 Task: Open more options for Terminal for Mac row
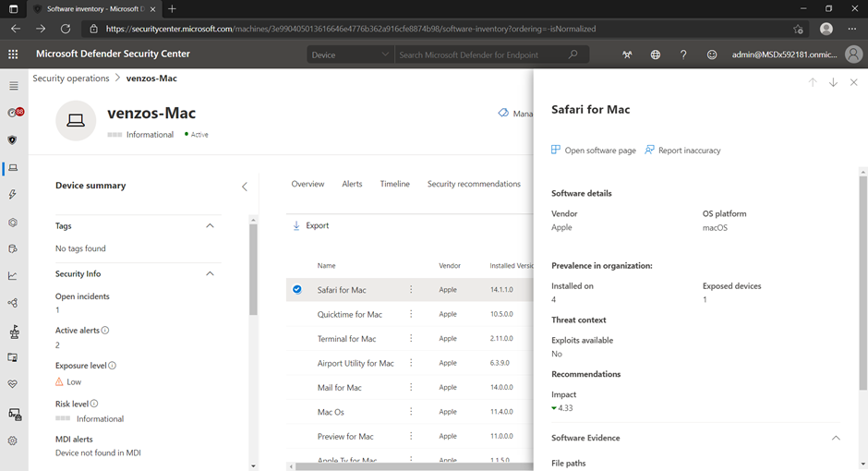(x=411, y=338)
